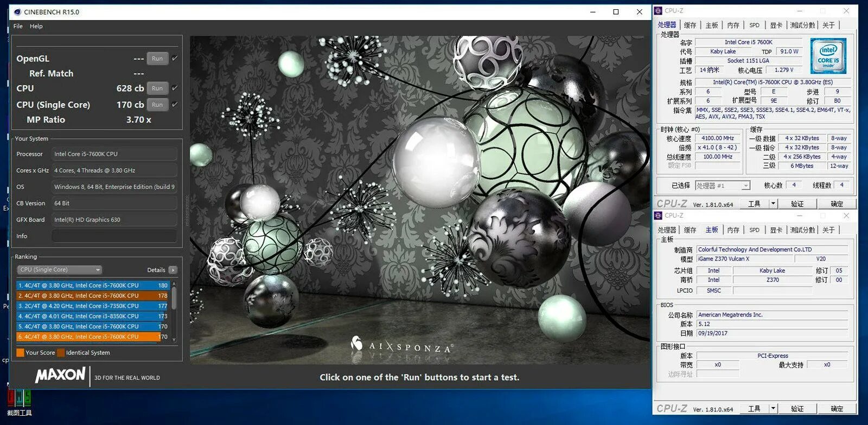Screen dimensions: 868x425
Task: Close the bottom CPU-Z window
Action: [x=846, y=215]
